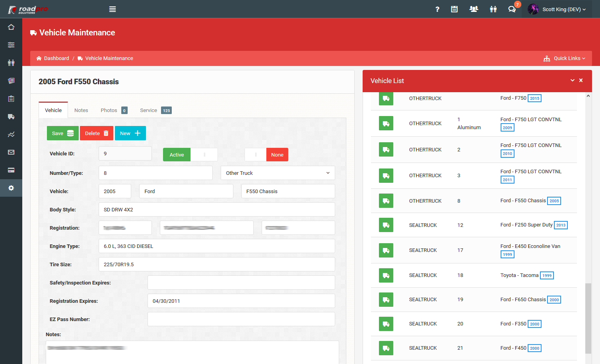Click the Safety/Inspection Expires field
The width and height of the screenshot is (600, 364).
coord(241,283)
